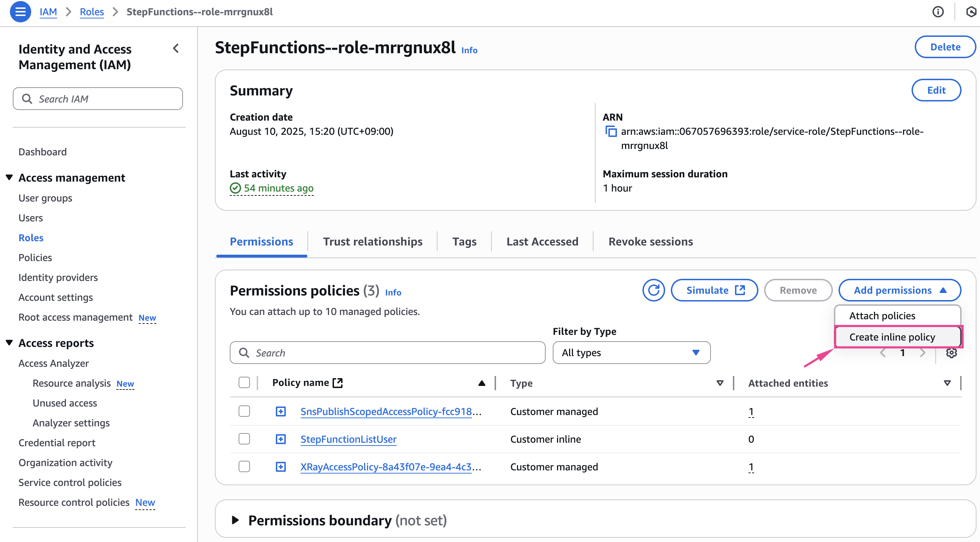Expand the StepFunctionListUser row with the plus icon
980x542 pixels.
coord(281,439)
